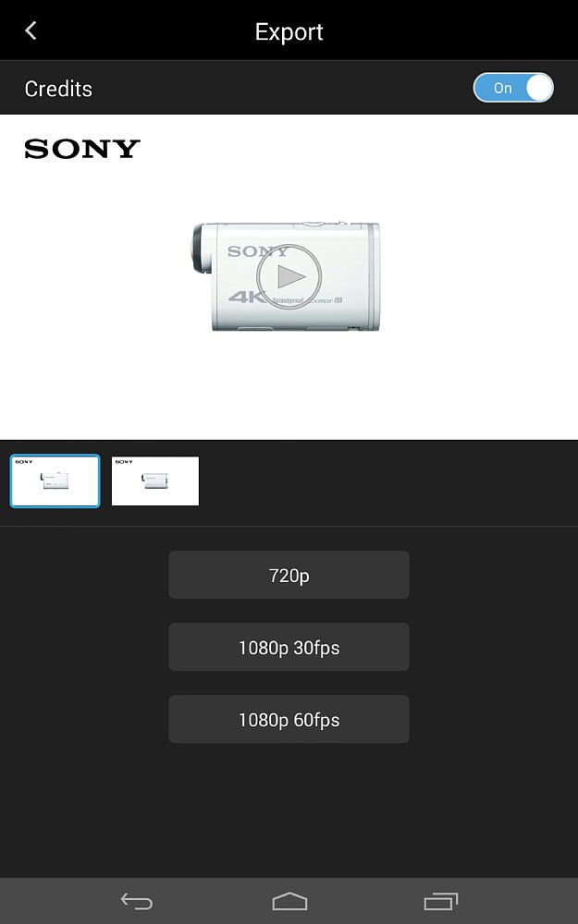
Task: Tap the On text inside the switch
Action: tap(502, 89)
